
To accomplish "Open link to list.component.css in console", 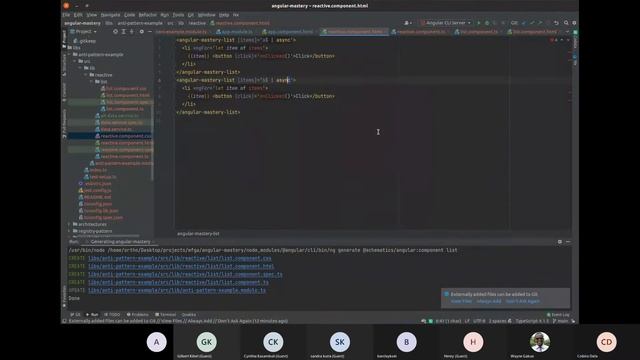I will (x=180, y=258).
